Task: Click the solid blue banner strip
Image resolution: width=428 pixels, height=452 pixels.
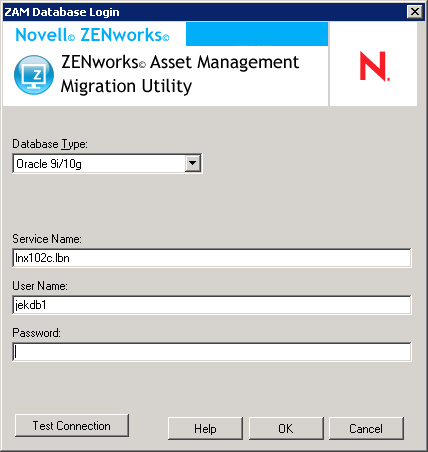Action: click(257, 34)
